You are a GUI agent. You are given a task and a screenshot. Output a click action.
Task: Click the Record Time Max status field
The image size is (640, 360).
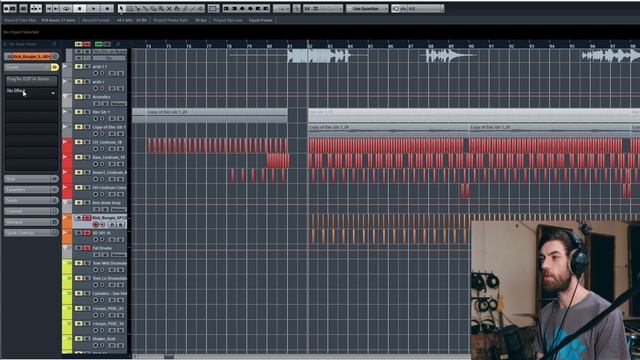[x=40, y=20]
